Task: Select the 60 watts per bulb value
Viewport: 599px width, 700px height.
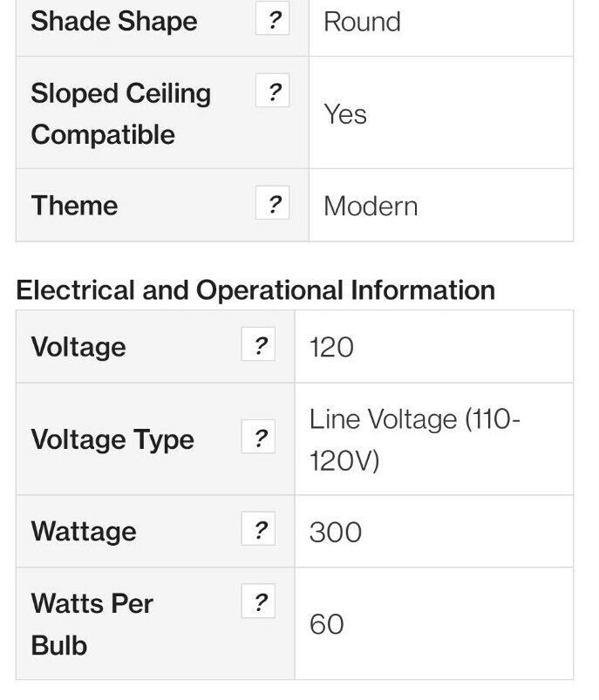Action: pyautogui.click(x=326, y=623)
